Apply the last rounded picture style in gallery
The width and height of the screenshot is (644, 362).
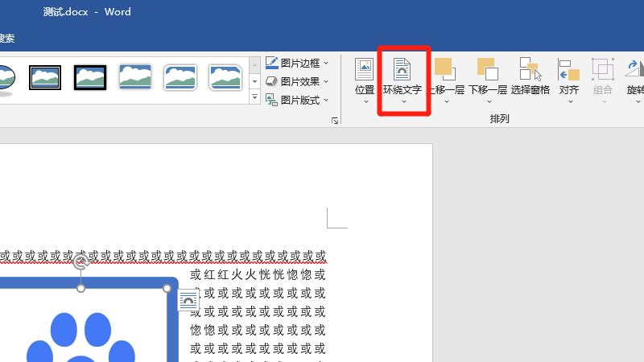point(225,77)
